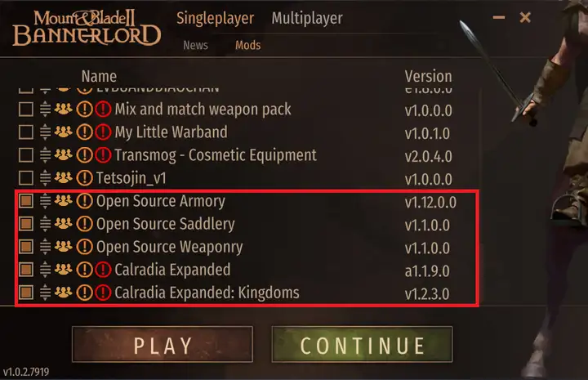The image size is (588, 380).
Task: Click the multiplayer group icon on Tetsojin_v1 row
Action: click(x=64, y=177)
